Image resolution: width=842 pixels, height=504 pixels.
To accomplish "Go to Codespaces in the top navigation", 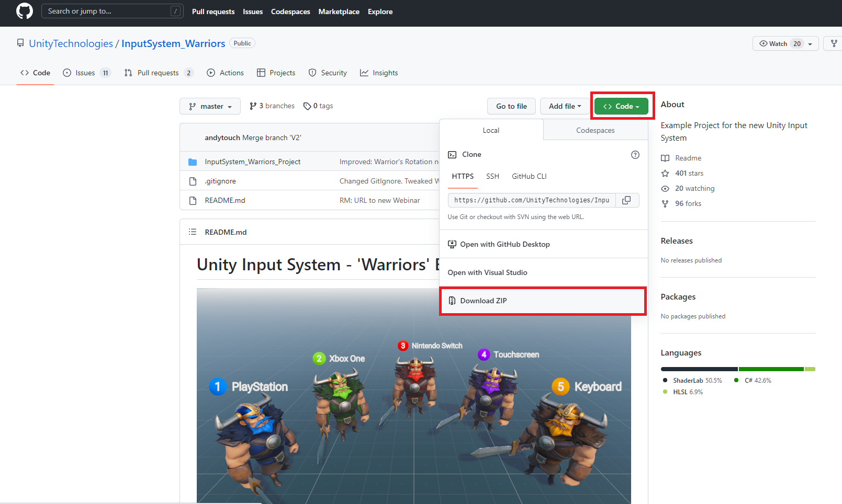I will click(290, 12).
